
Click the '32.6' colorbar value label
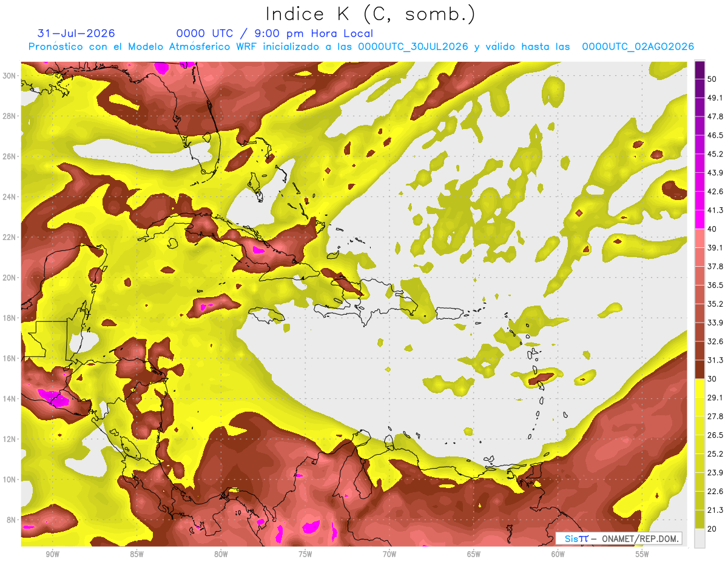click(x=715, y=341)
